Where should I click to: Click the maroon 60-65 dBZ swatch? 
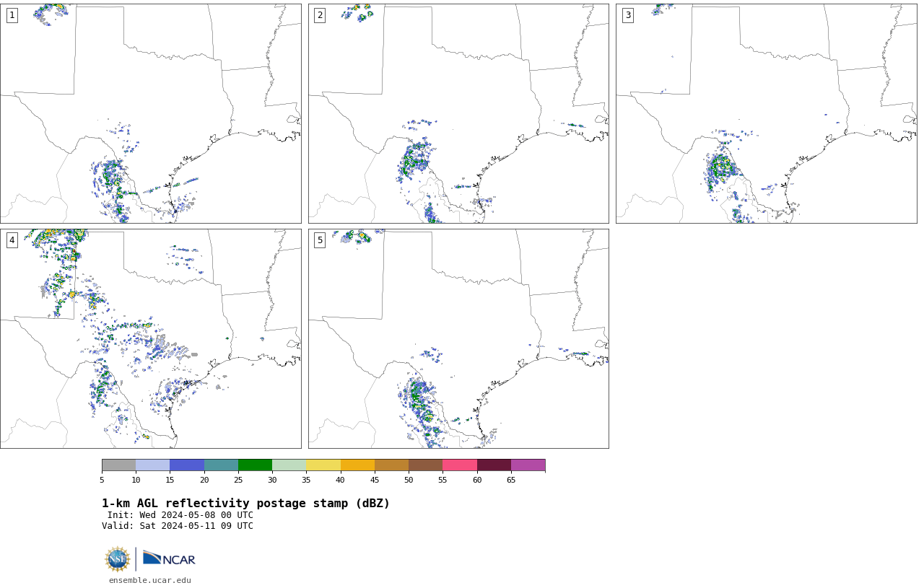pos(494,465)
